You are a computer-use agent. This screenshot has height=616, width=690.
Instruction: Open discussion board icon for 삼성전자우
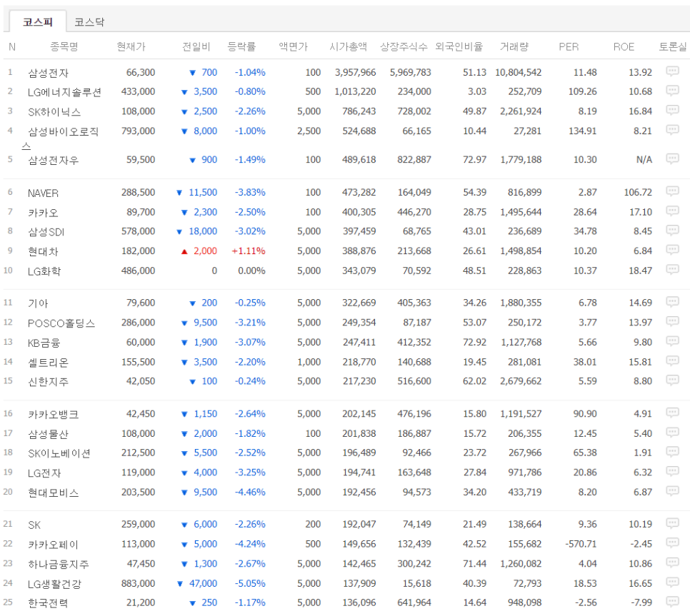click(672, 158)
